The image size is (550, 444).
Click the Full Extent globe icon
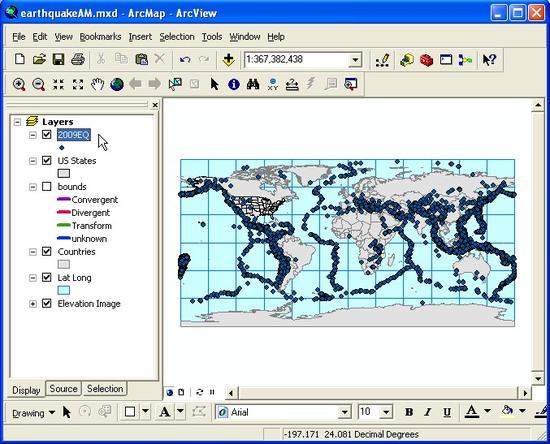coord(117,84)
